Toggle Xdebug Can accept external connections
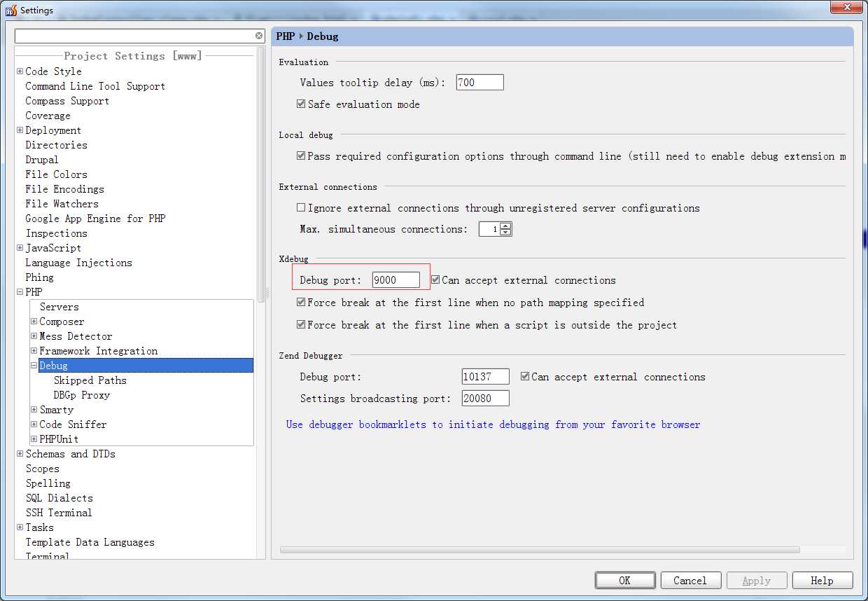The height and width of the screenshot is (601, 868). pos(435,279)
